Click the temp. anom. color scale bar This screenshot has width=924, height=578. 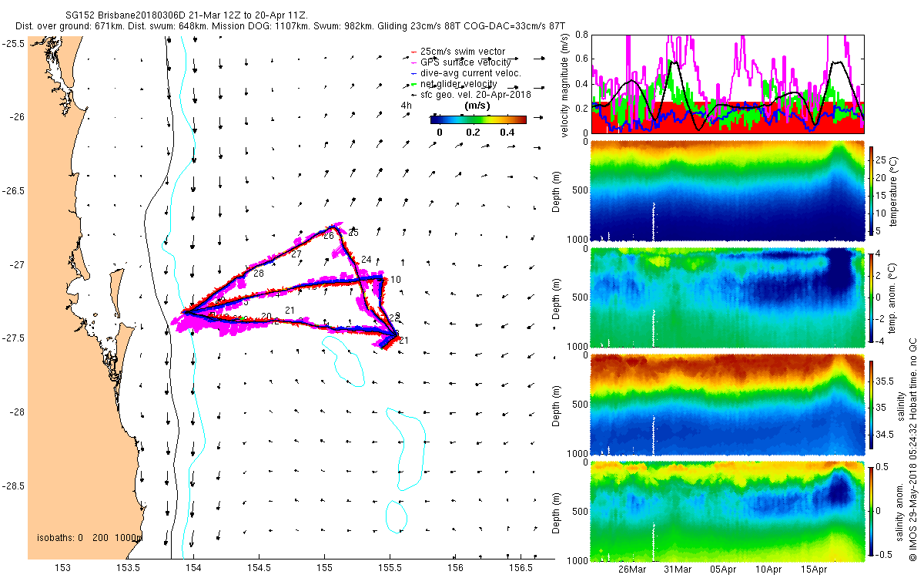(872, 296)
